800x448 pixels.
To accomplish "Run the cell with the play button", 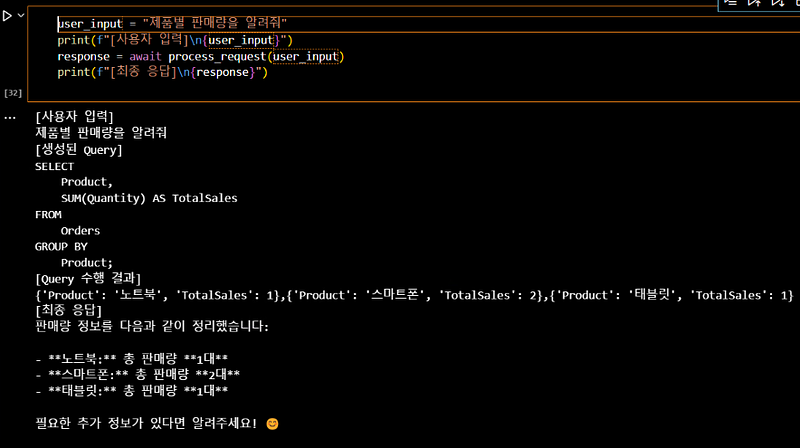I will point(7,16).
